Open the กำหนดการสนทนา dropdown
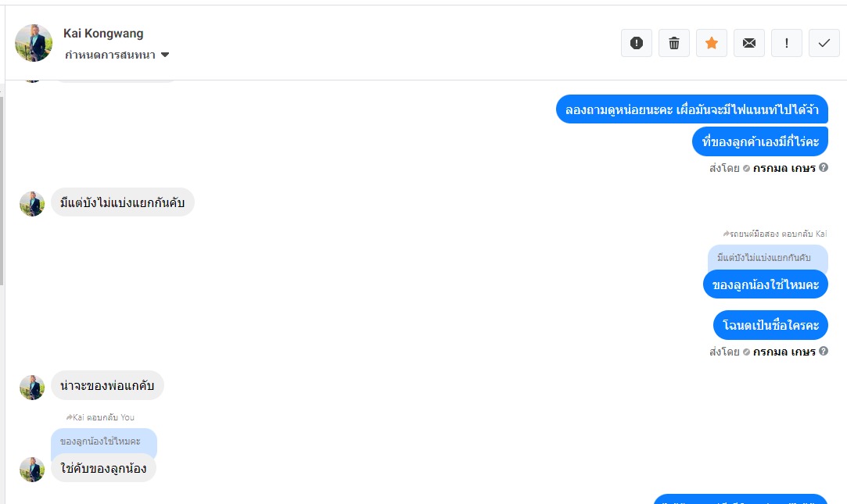This screenshot has width=847, height=504. 109,55
